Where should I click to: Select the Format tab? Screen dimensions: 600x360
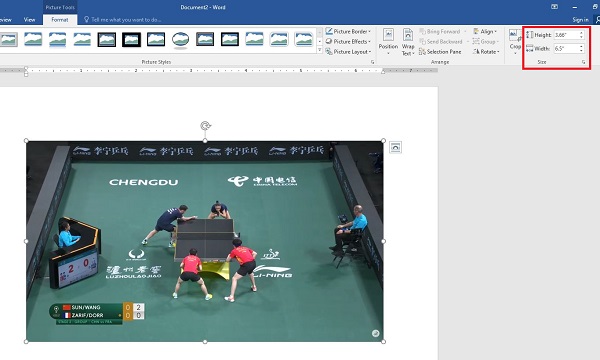click(60, 20)
